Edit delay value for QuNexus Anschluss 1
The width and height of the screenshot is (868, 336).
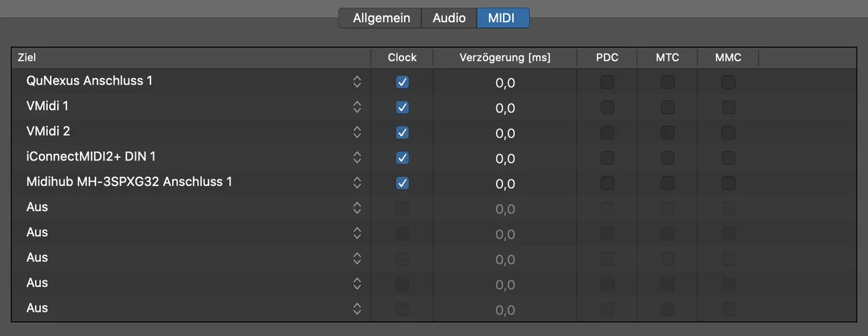[x=505, y=83]
